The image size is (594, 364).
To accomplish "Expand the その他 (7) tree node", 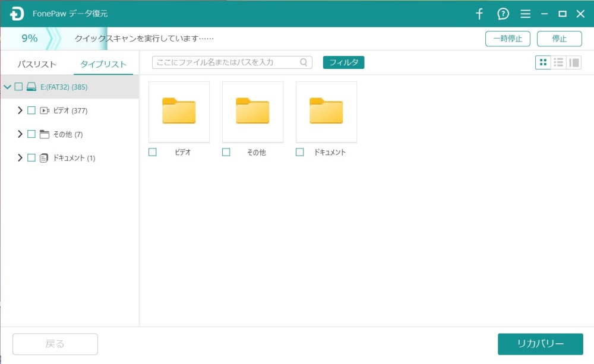I will click(20, 134).
